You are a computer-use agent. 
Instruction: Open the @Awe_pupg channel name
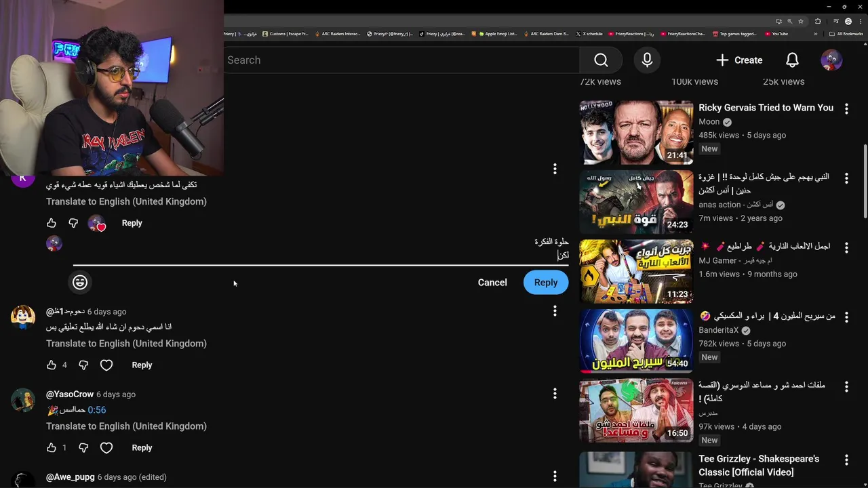(71, 477)
